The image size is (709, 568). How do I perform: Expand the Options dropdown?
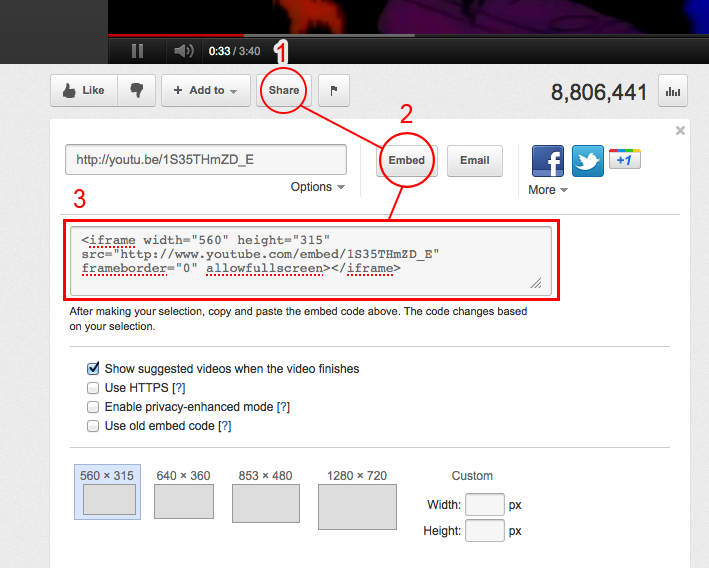[x=318, y=187]
